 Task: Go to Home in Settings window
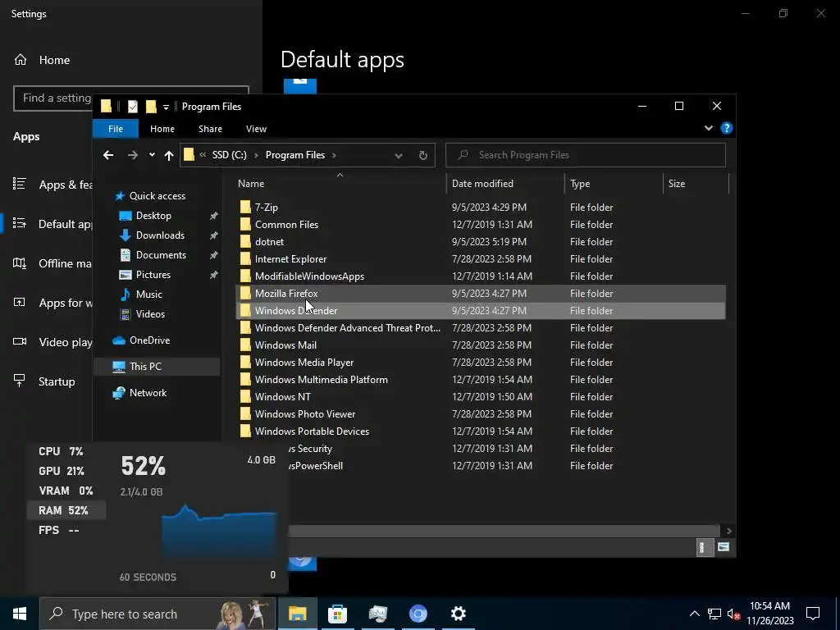(x=42, y=60)
